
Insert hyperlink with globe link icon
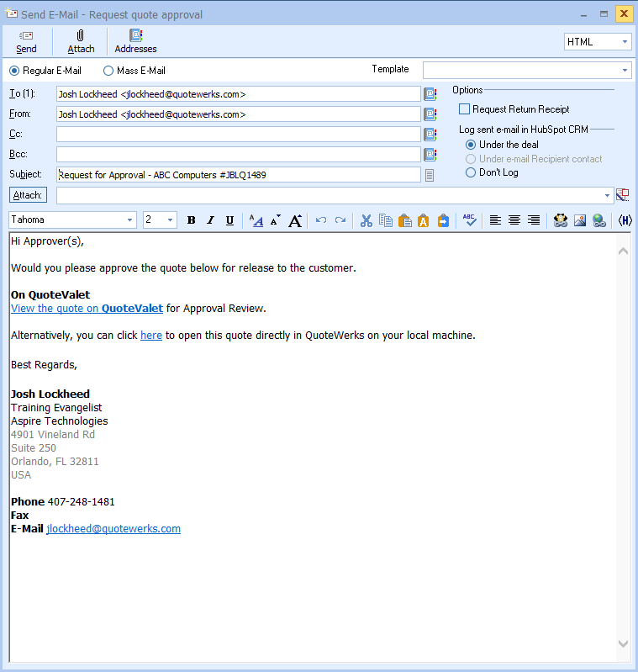click(599, 220)
